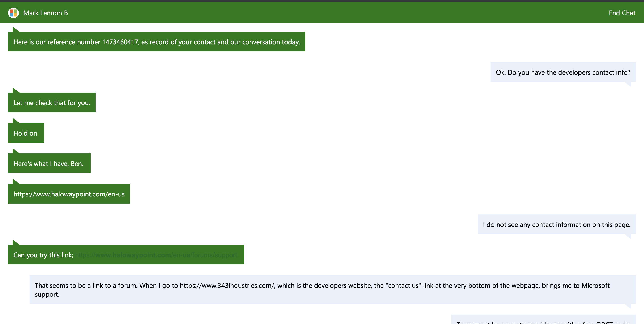Screen dimensions: 644x324
Task: Open the halowaypoint forums support link
Action: pyautogui.click(x=157, y=255)
